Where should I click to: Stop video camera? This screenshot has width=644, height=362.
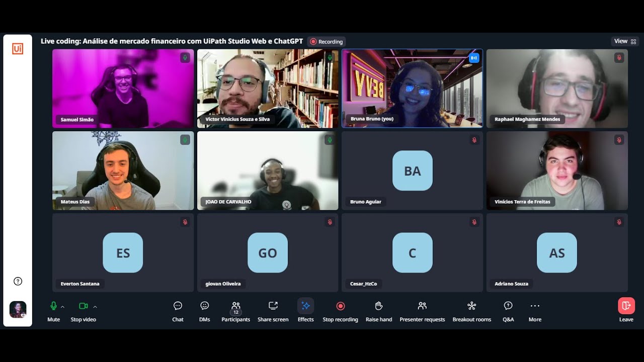click(x=83, y=311)
